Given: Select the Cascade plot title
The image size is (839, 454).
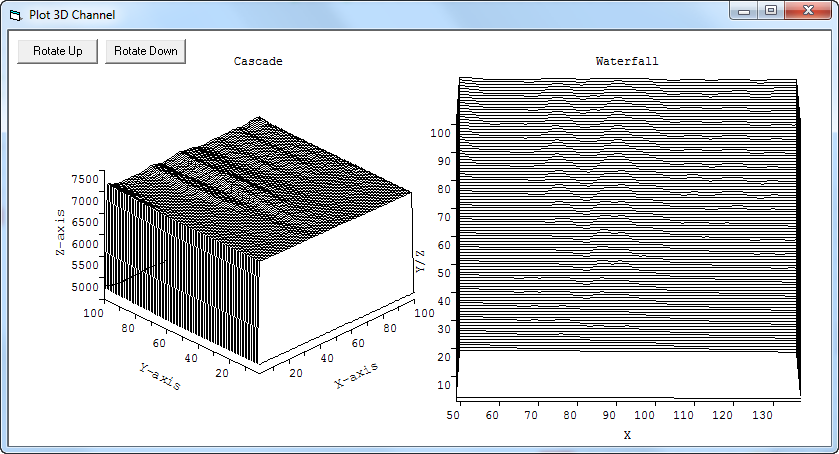Looking at the screenshot, I should pyautogui.click(x=258, y=61).
